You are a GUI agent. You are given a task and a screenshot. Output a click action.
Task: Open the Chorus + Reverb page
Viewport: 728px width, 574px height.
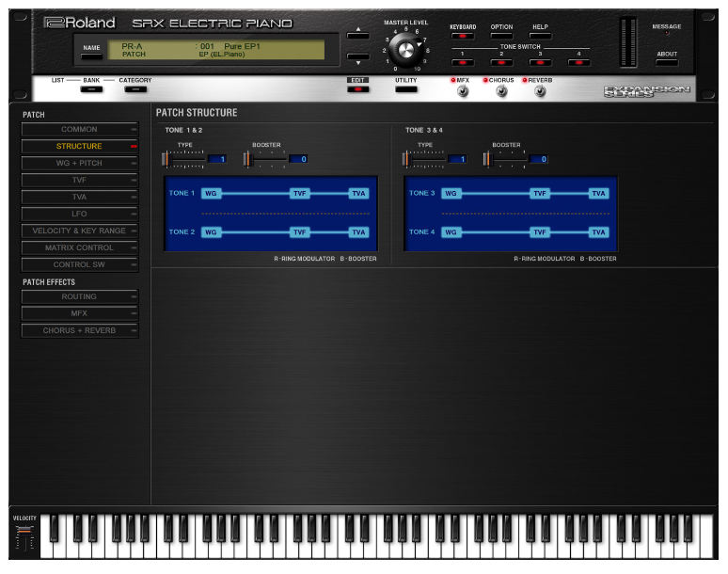tap(79, 330)
